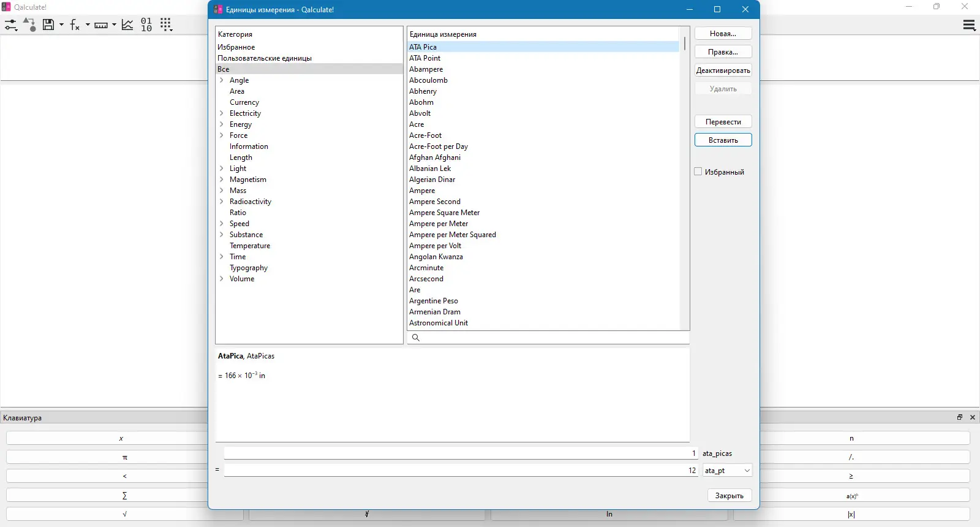This screenshot has width=980, height=527.
Task: Click the Вставить insert button
Action: click(x=723, y=140)
